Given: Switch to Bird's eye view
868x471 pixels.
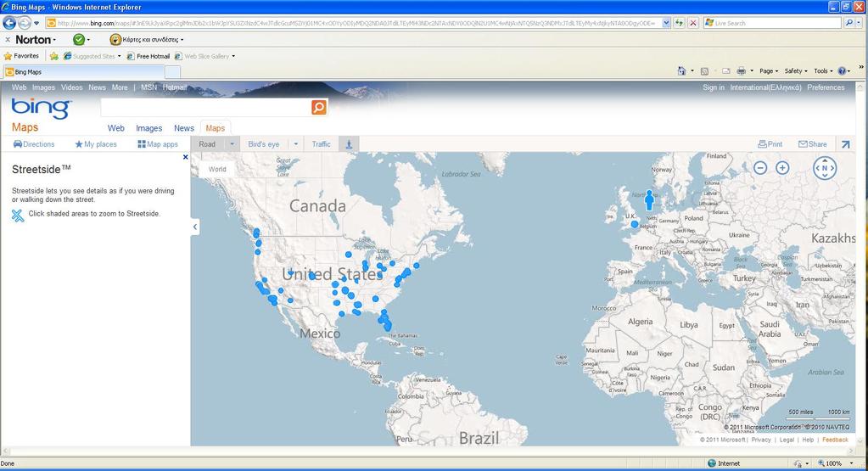Looking at the screenshot, I should 264,144.
